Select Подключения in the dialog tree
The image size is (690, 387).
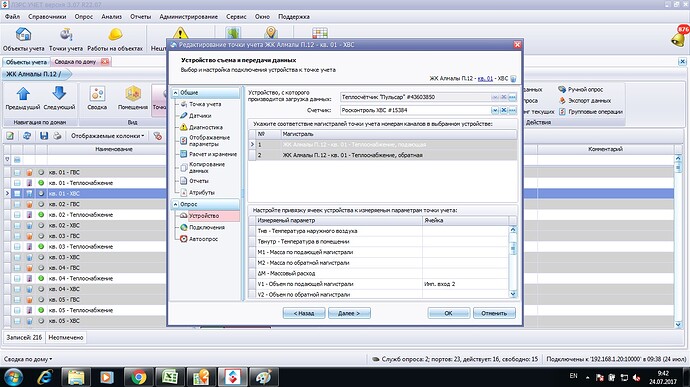coord(207,228)
